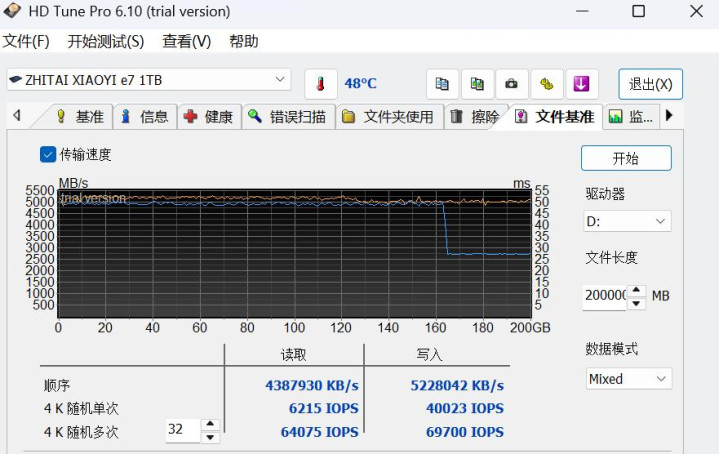Click the queue depth field showing 32
Viewport: 719px width, 454px height.
(x=183, y=430)
